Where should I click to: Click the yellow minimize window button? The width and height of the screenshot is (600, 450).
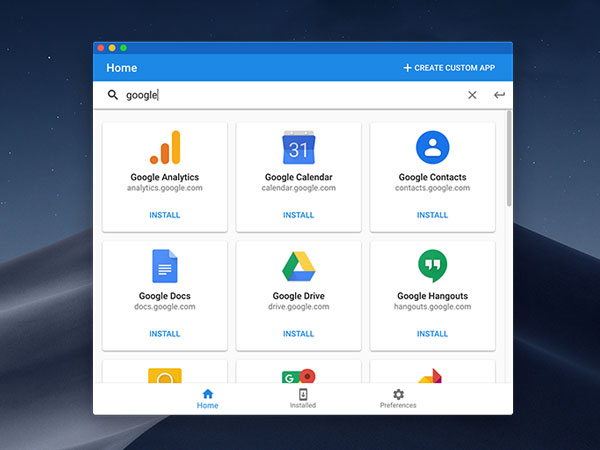[x=112, y=48]
